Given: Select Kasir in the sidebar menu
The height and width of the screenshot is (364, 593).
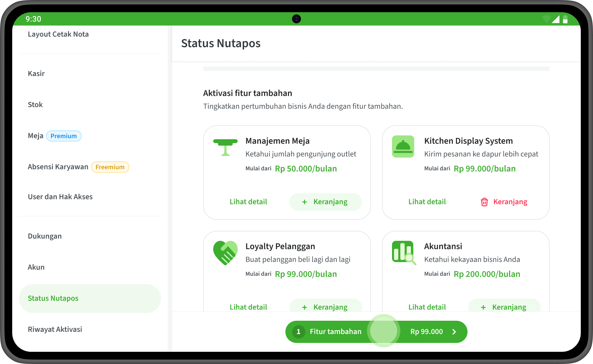Looking at the screenshot, I should (x=36, y=74).
